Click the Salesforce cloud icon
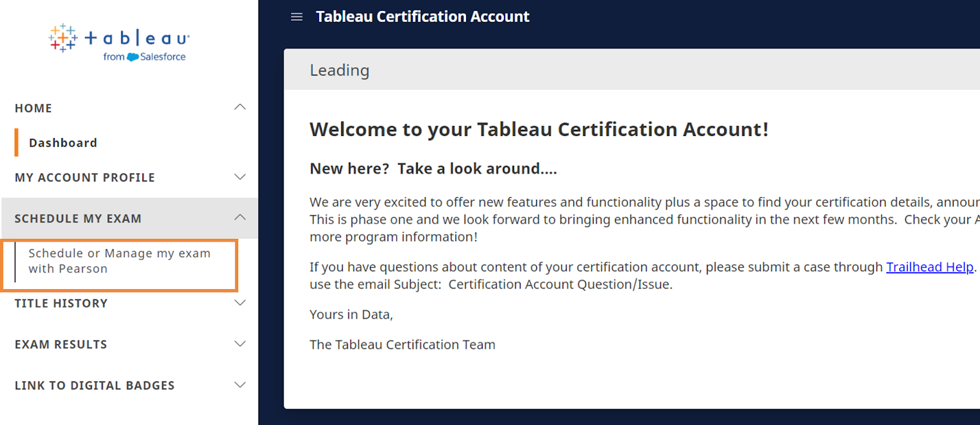The width and height of the screenshot is (980, 425). 133,57
